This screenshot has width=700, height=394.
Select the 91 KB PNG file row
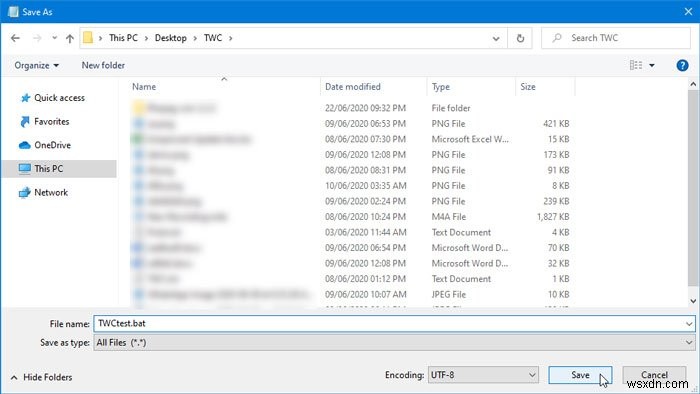tap(352, 170)
